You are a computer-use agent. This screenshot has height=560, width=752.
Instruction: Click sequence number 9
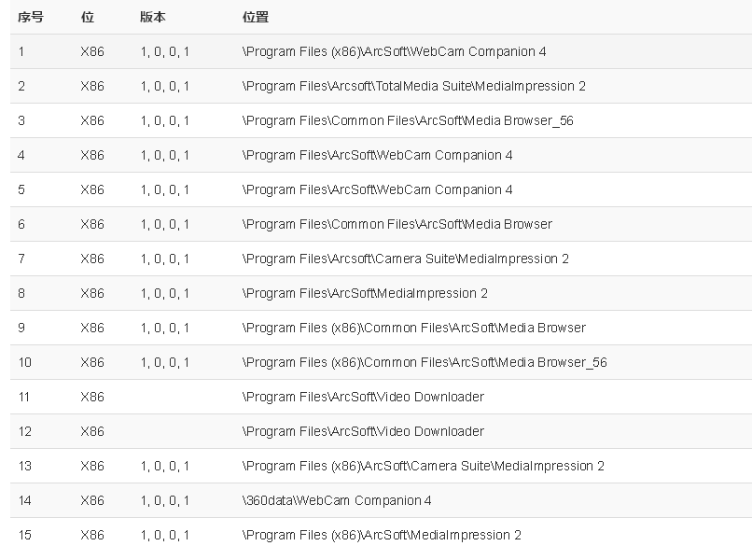tap(21, 328)
